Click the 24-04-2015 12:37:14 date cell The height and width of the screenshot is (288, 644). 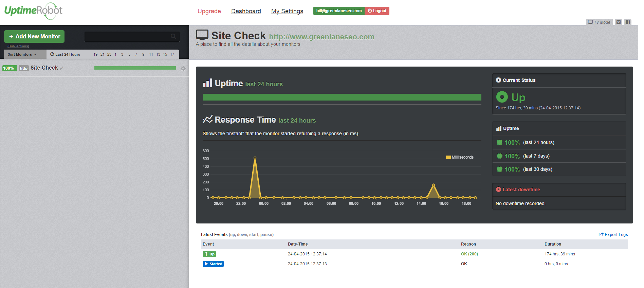pos(307,254)
